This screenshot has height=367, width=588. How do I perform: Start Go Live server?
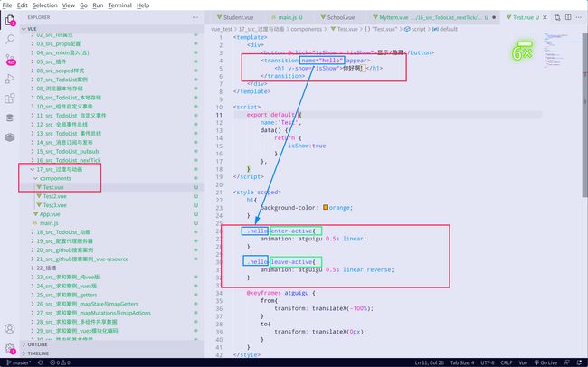click(x=545, y=362)
